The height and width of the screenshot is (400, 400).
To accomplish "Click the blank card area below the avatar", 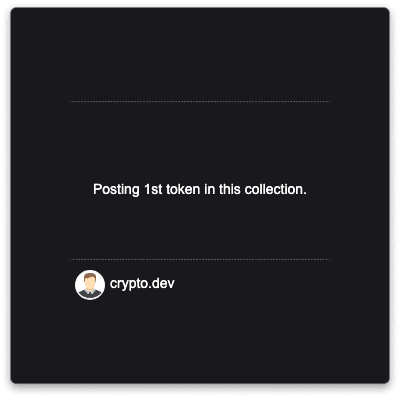I will [200, 340].
